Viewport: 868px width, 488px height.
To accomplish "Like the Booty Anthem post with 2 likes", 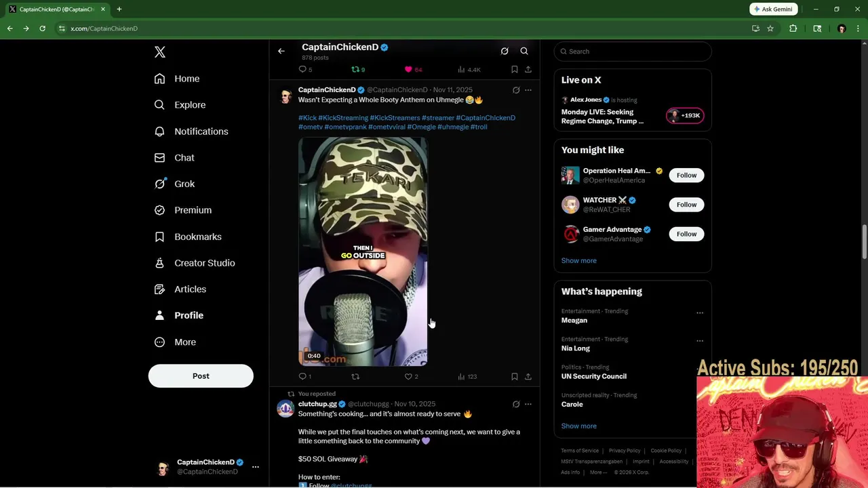I will point(411,376).
